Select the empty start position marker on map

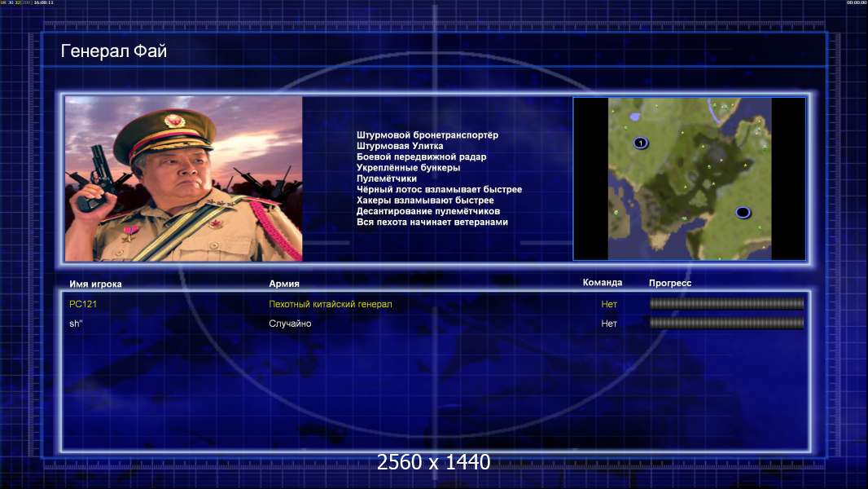tap(743, 212)
